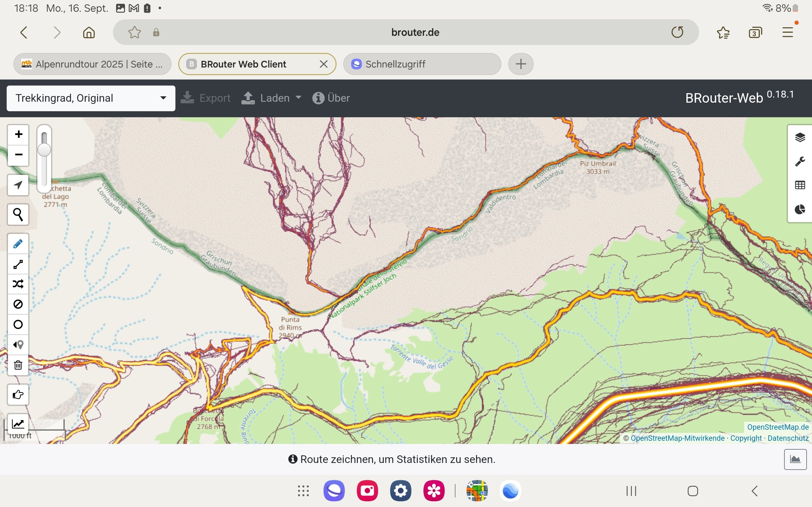Open the data table sidebar tab

[x=800, y=185]
